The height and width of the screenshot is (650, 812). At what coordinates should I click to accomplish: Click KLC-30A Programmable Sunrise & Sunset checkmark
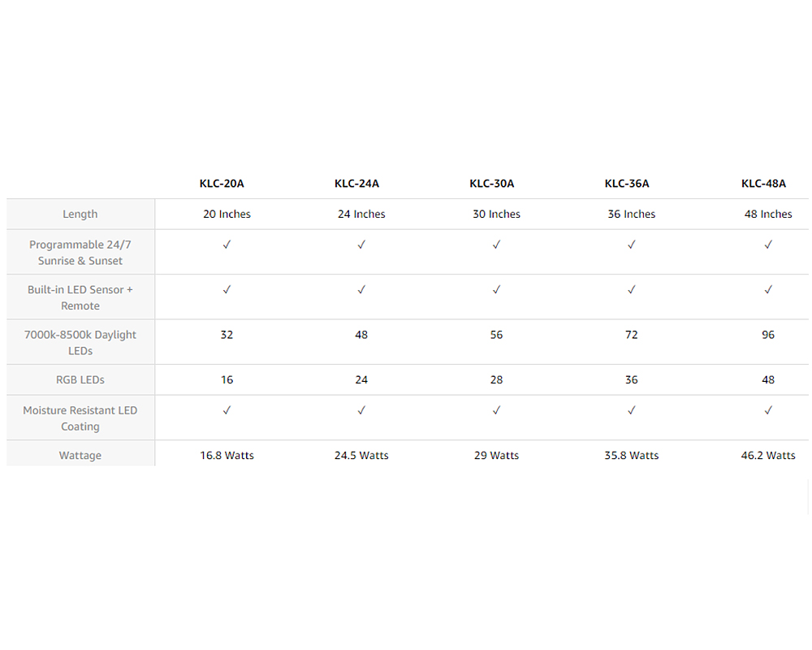pos(496,245)
